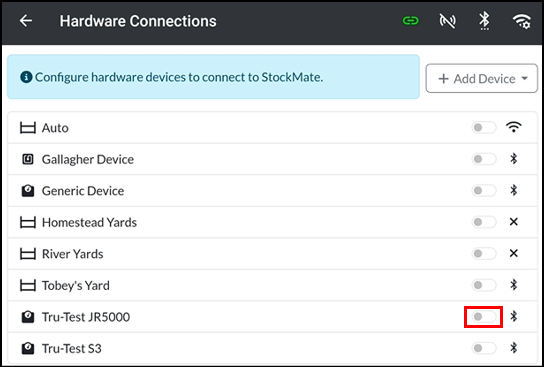Viewport: 544px width, 367px height.
Task: Toggle the Gallagher Device switch
Action: (x=484, y=159)
